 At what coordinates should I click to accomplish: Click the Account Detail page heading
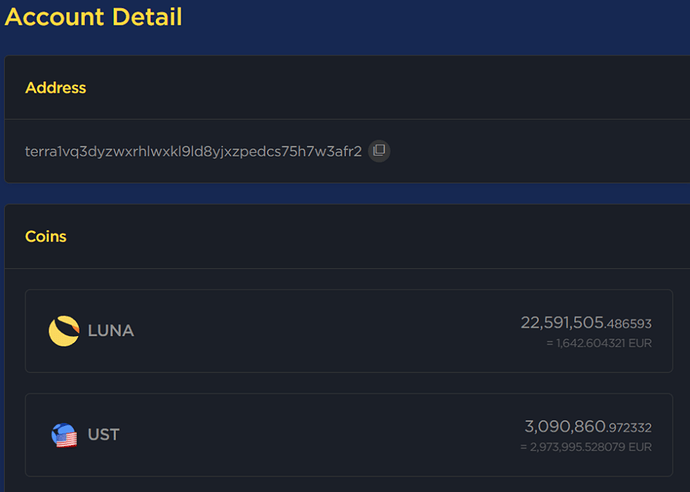pyautogui.click(x=93, y=17)
